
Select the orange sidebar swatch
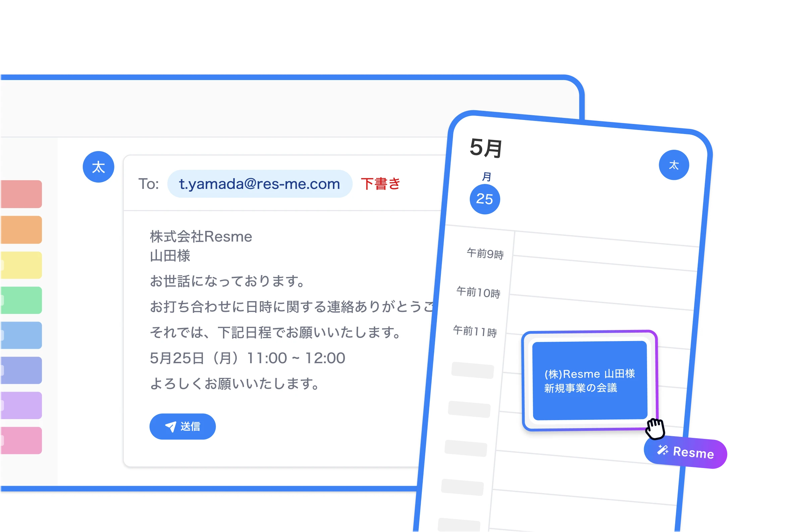(21, 230)
